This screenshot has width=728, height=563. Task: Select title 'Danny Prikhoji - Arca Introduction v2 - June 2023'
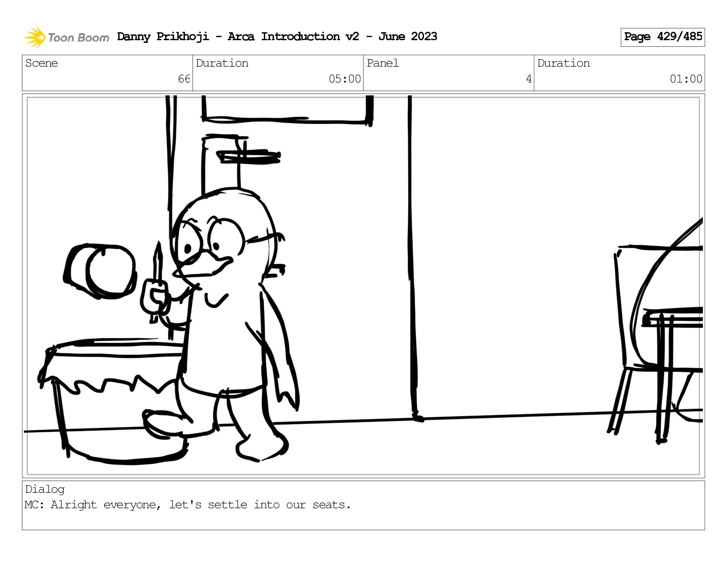pyautogui.click(x=277, y=37)
